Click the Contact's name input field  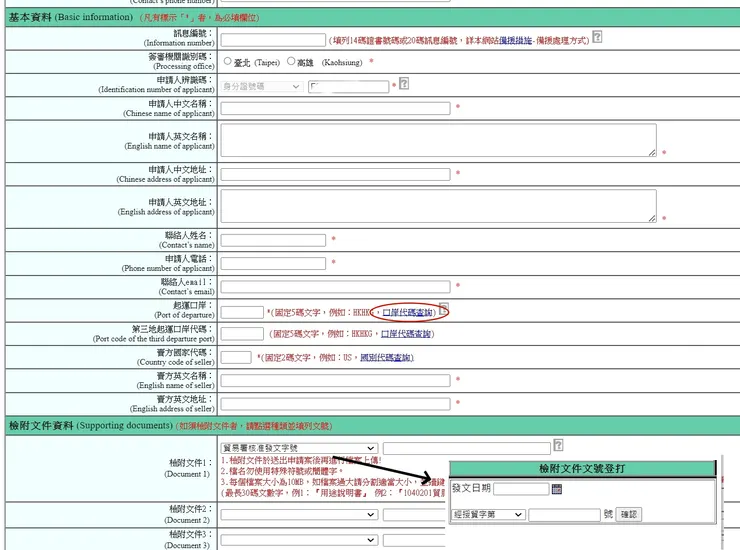tap(273, 240)
